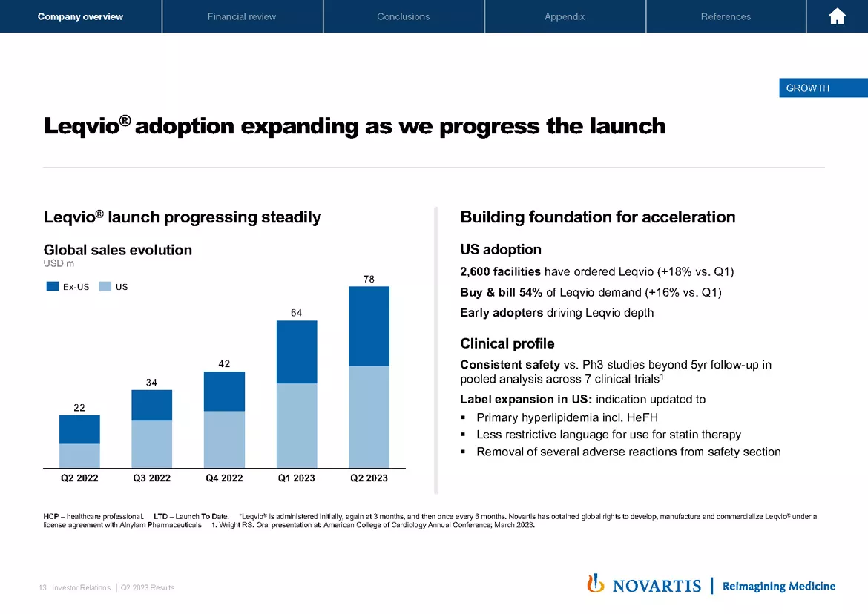Click the 'USD m' unit label

pos(59,264)
